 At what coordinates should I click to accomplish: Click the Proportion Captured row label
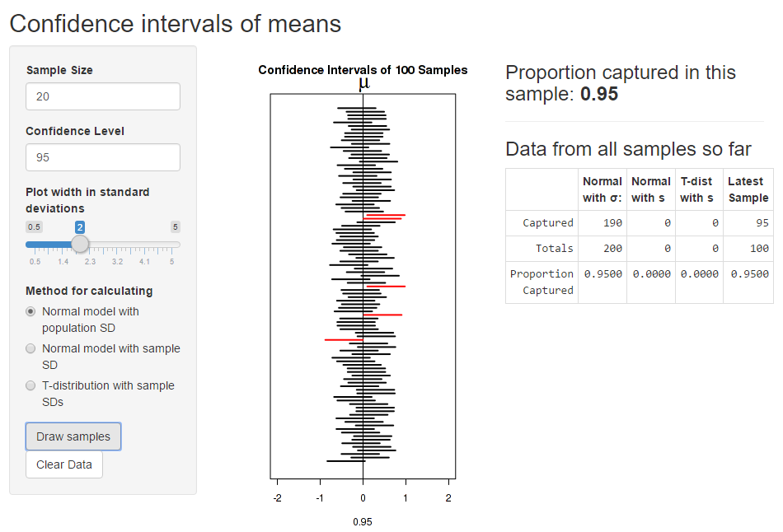pos(542,282)
